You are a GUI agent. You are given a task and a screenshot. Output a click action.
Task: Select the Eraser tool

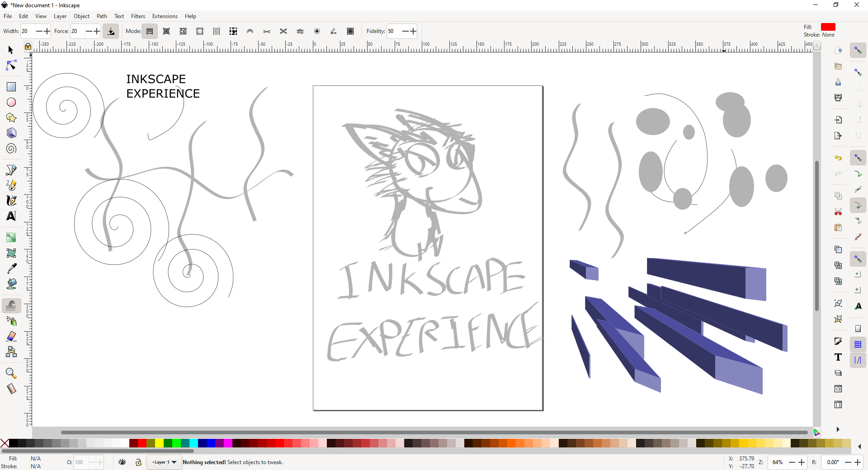click(11, 337)
